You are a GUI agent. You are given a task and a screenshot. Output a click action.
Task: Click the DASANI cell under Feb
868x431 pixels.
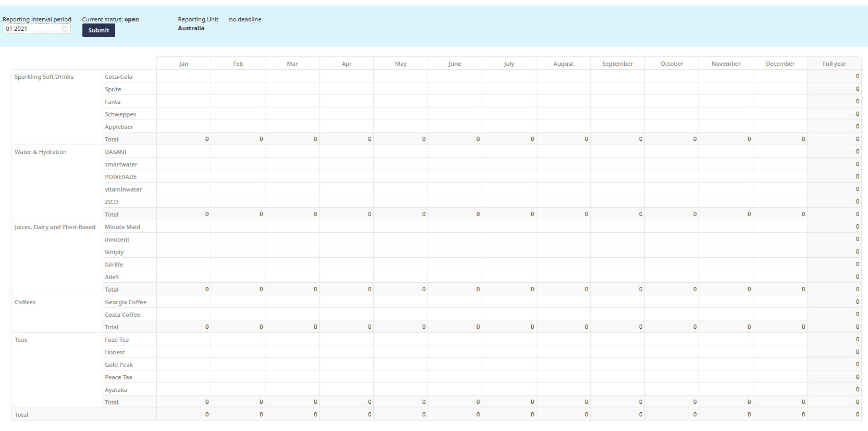coord(238,151)
